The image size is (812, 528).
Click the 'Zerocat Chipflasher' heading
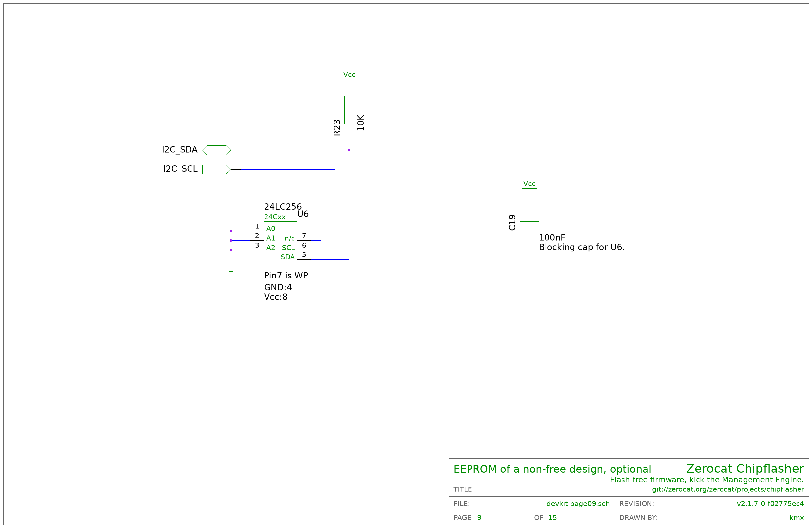745,469
